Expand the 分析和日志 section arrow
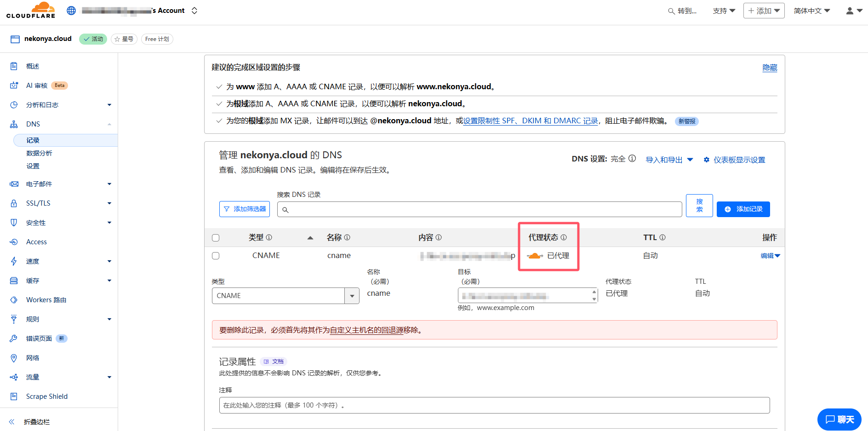Viewport: 868px width, 431px height. click(x=109, y=105)
